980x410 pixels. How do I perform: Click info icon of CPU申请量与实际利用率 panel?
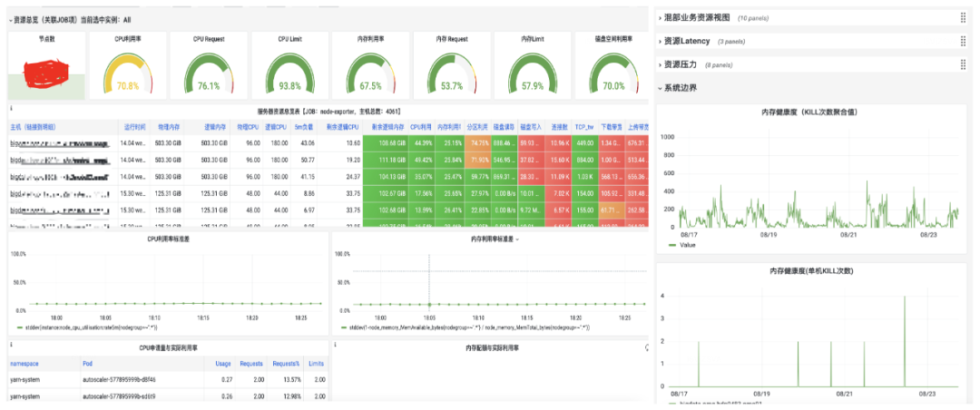coord(11,345)
